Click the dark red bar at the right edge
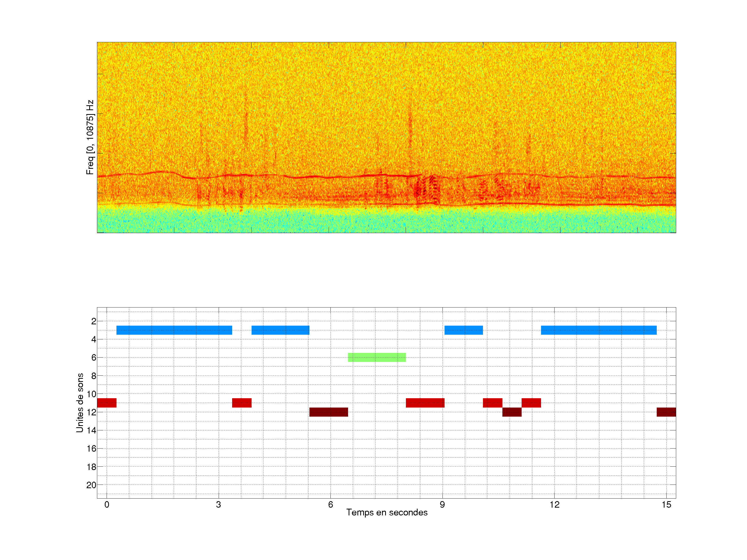Image resolution: width=747 pixels, height=560 pixels. coord(666,412)
